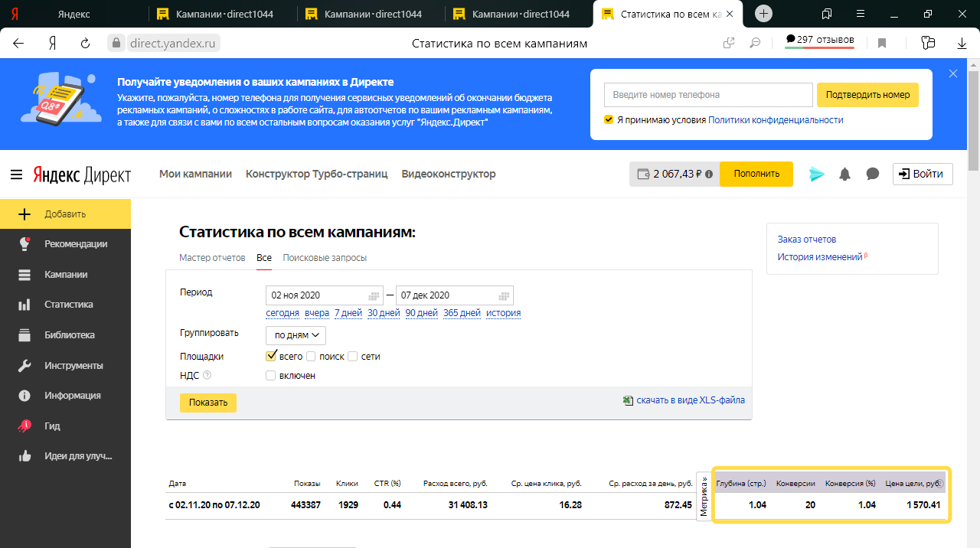
Task: Open the extensions icon right of the bookmark icon
Action: (x=928, y=44)
